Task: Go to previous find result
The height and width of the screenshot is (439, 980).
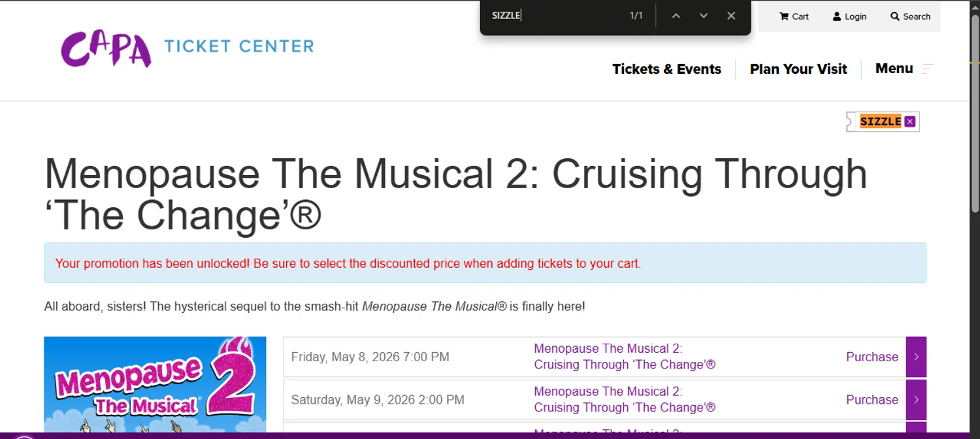Action: coord(676,16)
